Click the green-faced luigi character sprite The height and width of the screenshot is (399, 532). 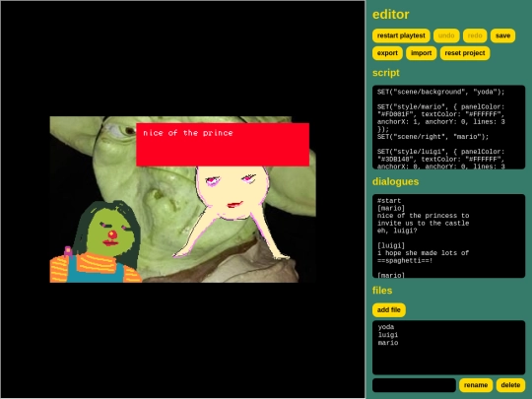coord(96,241)
